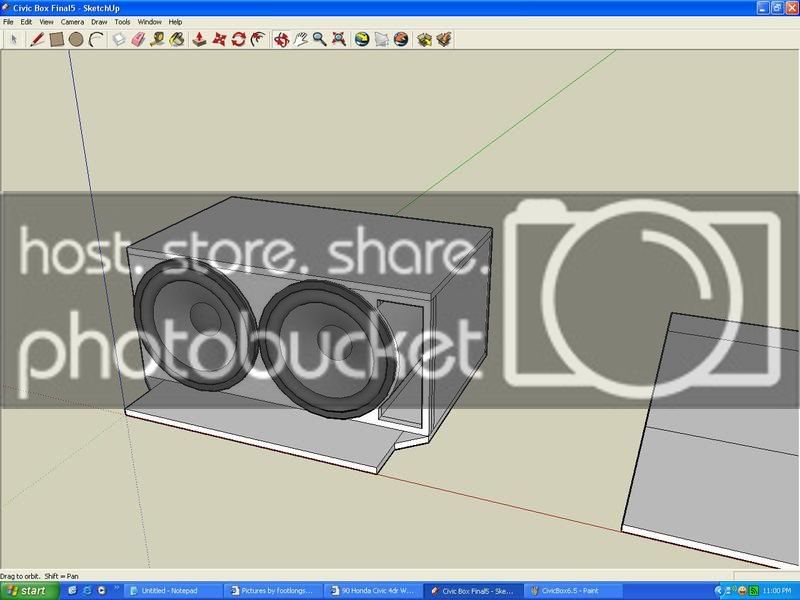The image size is (800, 600).
Task: Click the right subwoofer in the model
Action: point(329,349)
